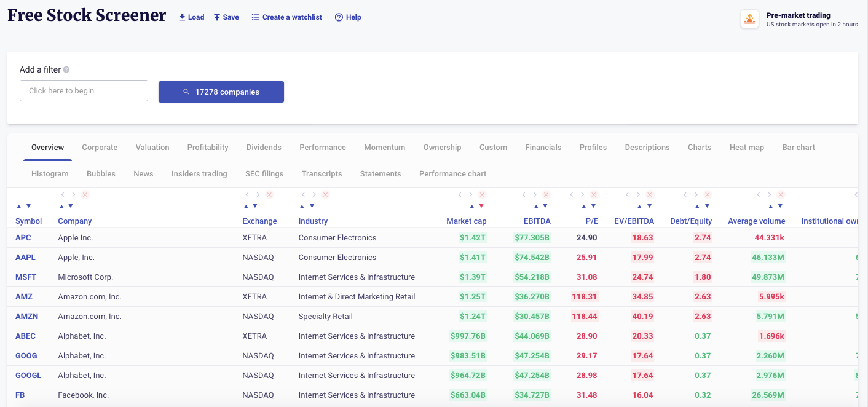Viewport: 868px width, 407px height.
Task: Switch to the Dividends tab
Action: 264,148
